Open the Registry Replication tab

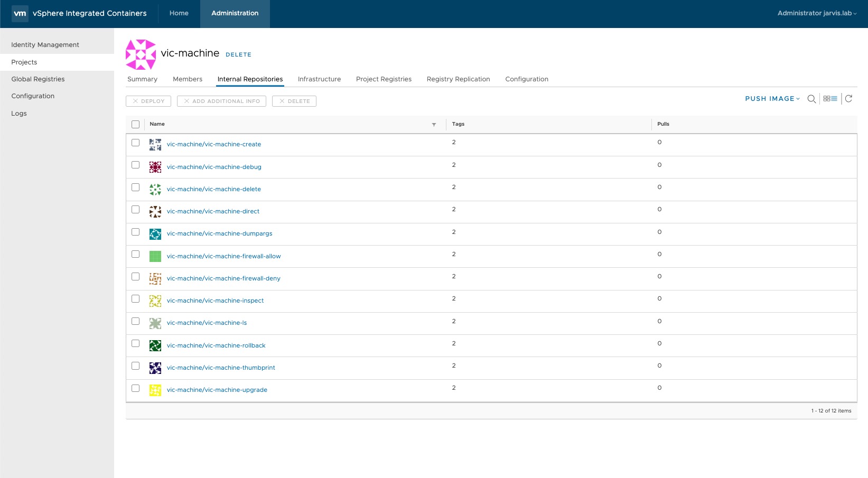point(459,79)
